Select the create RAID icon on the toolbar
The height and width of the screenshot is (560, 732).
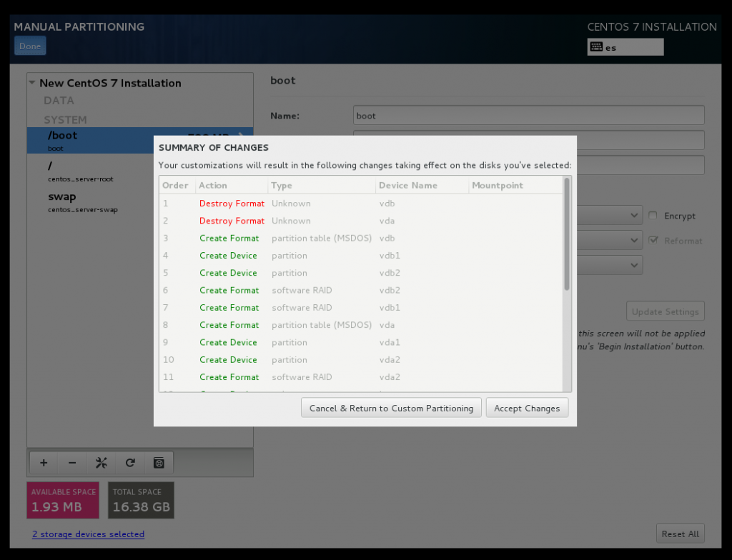[x=158, y=462]
